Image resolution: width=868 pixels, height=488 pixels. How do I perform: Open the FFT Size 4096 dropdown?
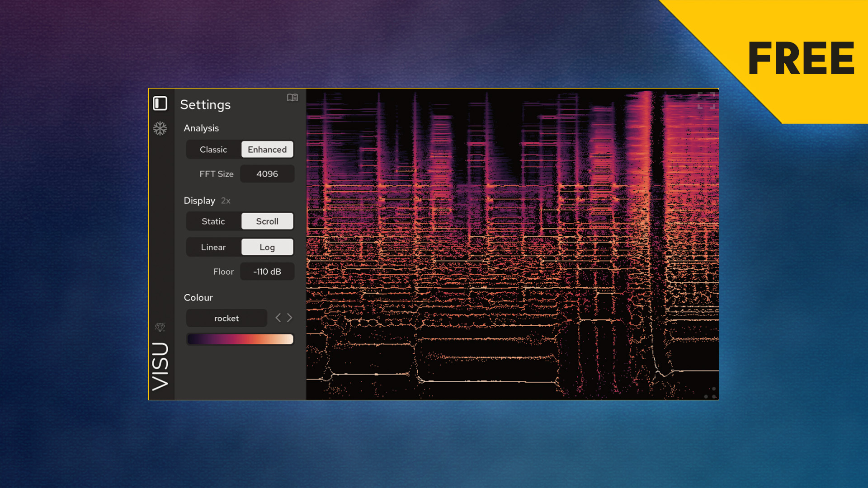coord(267,174)
